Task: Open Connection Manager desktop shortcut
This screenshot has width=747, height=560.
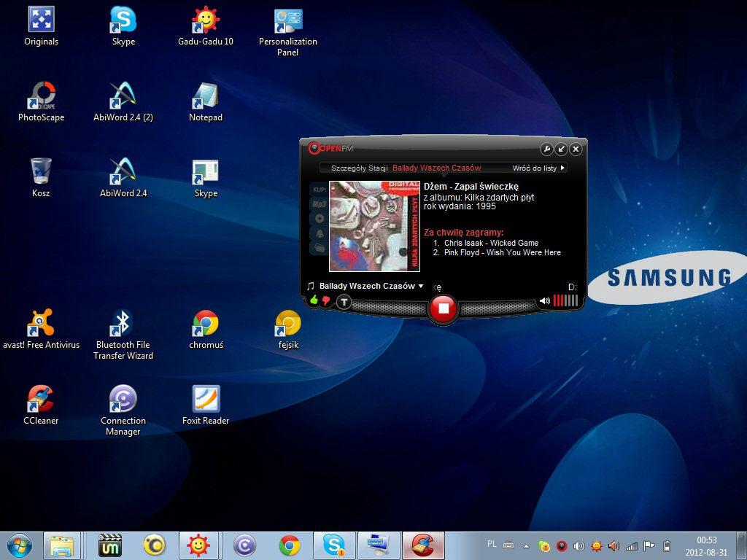Action: 123,410
